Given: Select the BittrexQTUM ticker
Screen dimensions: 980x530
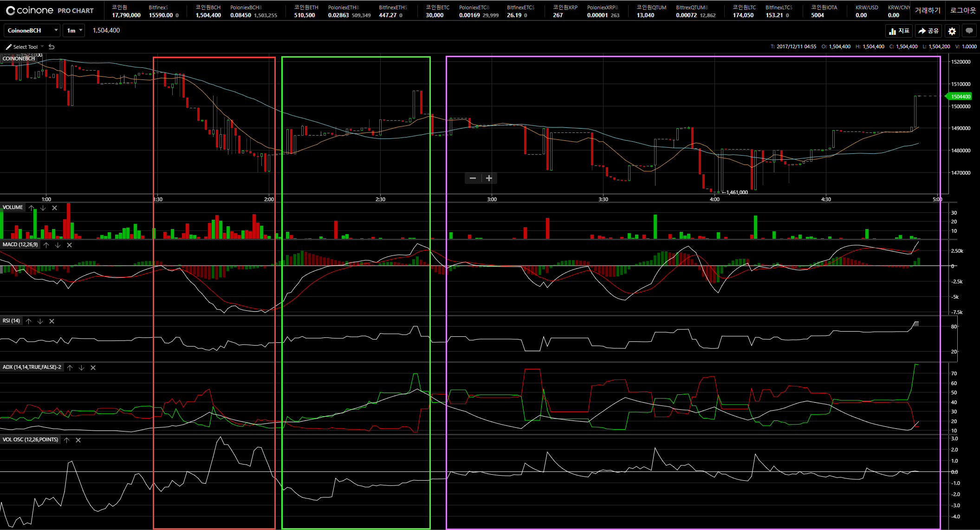Looking at the screenshot, I should click(x=696, y=11).
